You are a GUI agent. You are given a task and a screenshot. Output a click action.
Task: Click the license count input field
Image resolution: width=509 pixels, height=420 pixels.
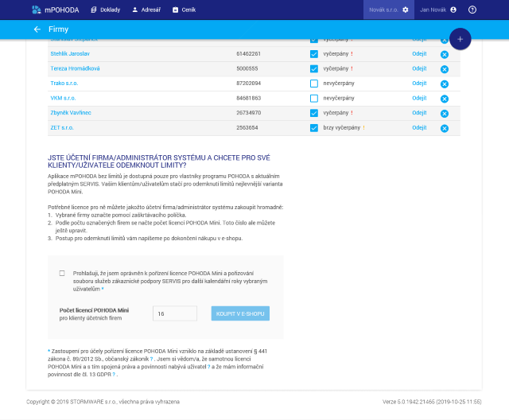[175, 313]
